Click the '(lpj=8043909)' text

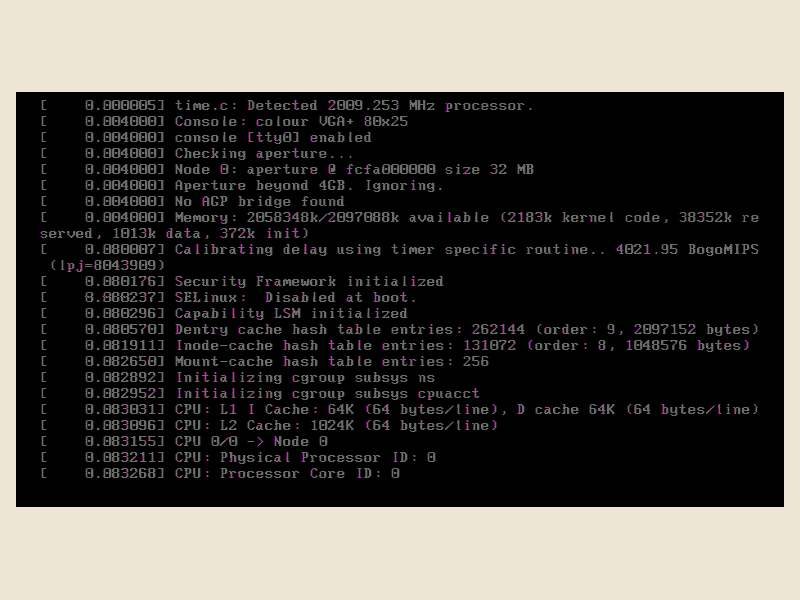click(108, 265)
